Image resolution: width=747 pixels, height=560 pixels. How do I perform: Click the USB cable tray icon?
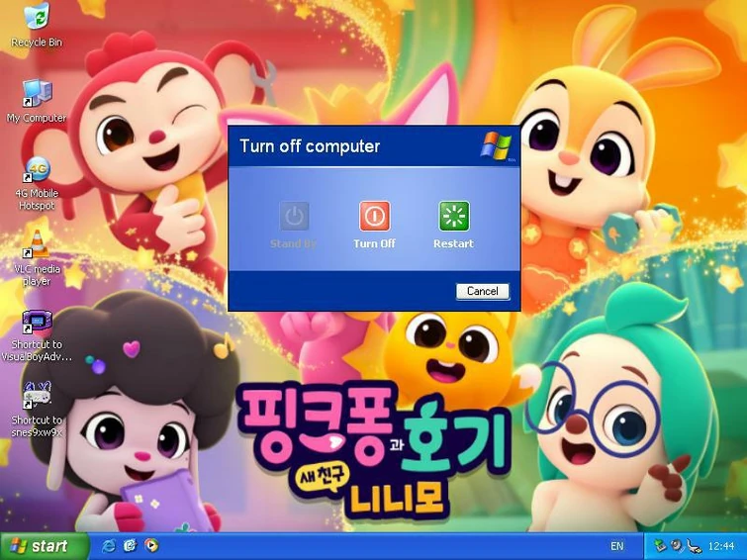(694, 546)
